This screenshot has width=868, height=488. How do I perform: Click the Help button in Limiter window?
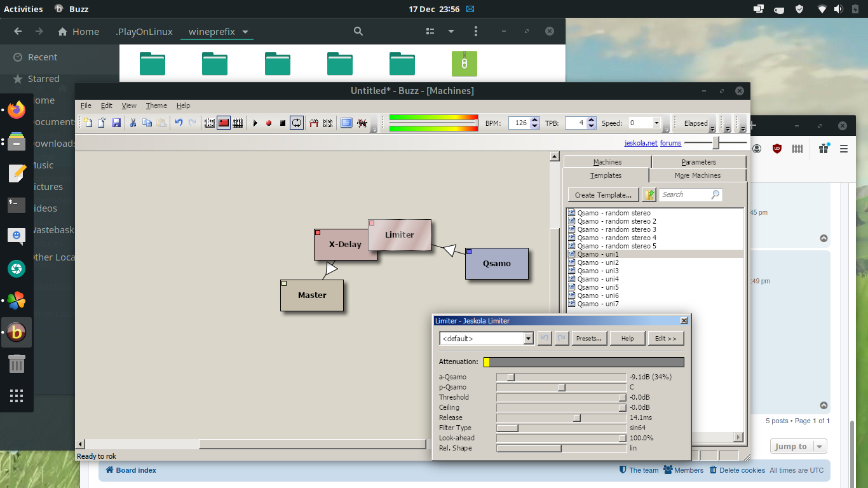[x=628, y=339]
